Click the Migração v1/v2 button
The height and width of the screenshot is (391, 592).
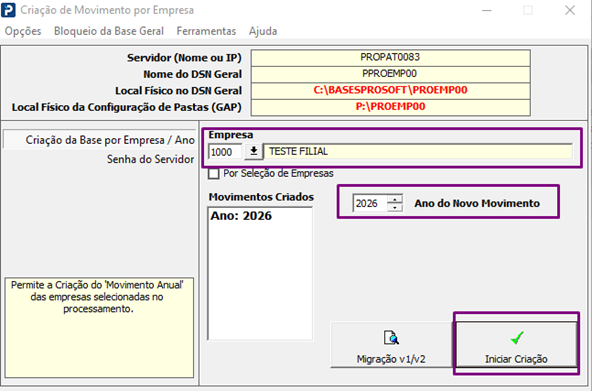coord(391,345)
